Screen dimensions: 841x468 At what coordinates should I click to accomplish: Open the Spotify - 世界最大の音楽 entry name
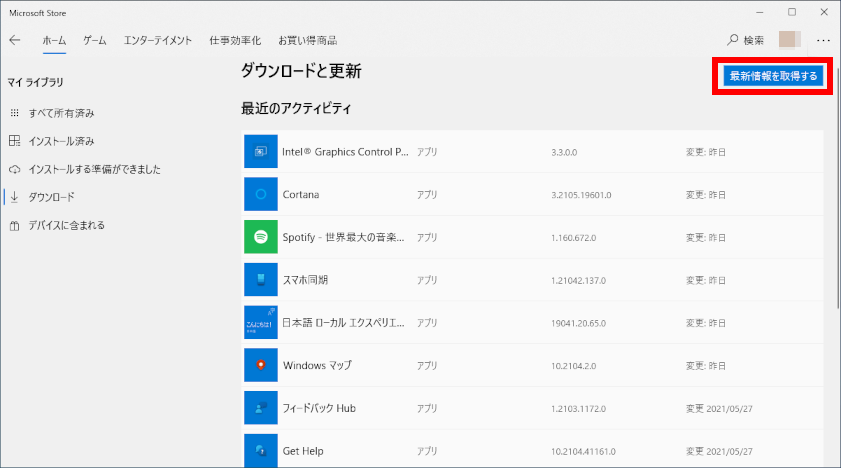pos(343,237)
